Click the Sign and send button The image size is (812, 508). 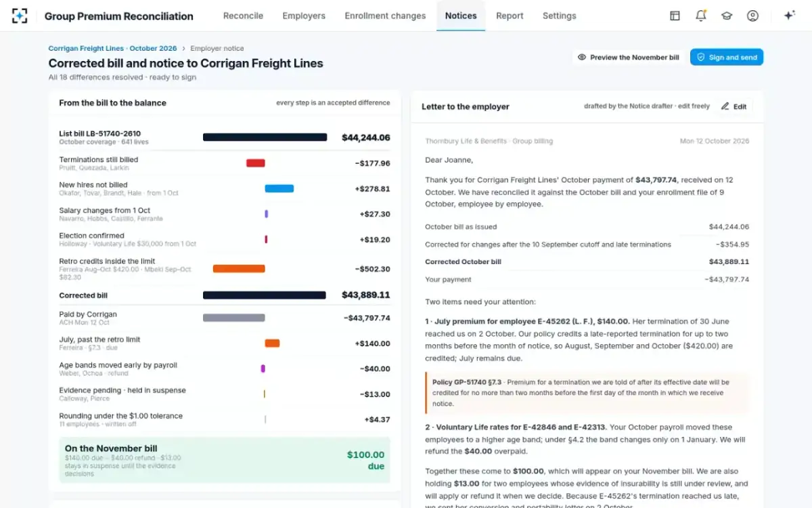727,58
